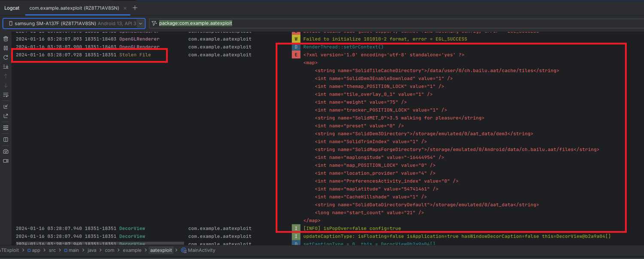Select the CacheHillshade value line
The width and height of the screenshot is (644, 259).
[x=371, y=197]
